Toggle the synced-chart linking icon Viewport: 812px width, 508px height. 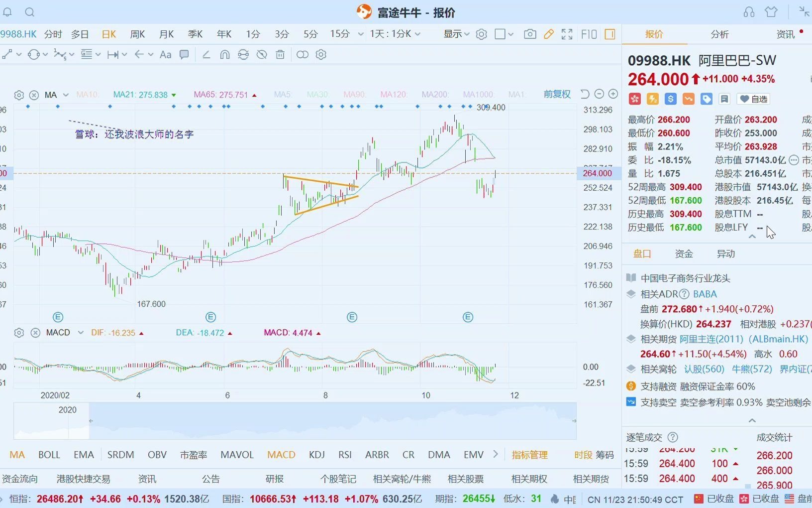[x=302, y=54]
